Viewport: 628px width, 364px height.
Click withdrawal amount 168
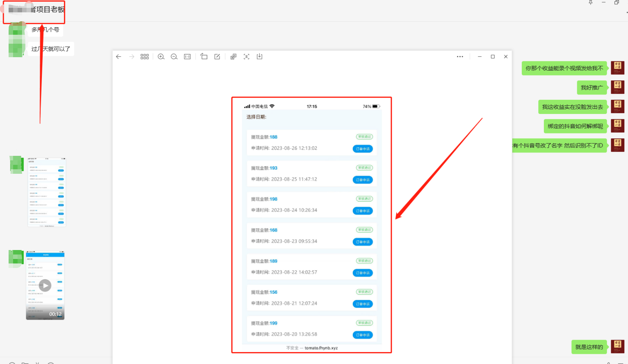pos(274,230)
